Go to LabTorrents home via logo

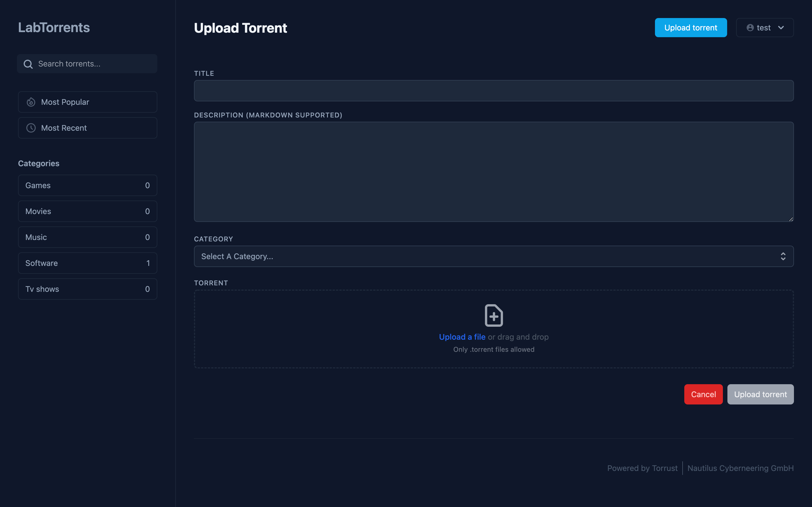click(54, 28)
